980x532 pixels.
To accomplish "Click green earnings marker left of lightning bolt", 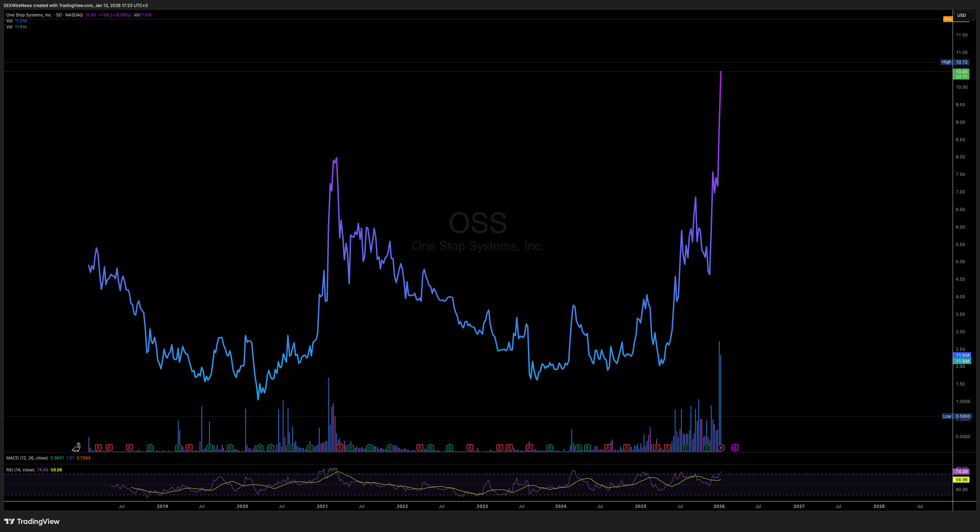I will (x=707, y=448).
